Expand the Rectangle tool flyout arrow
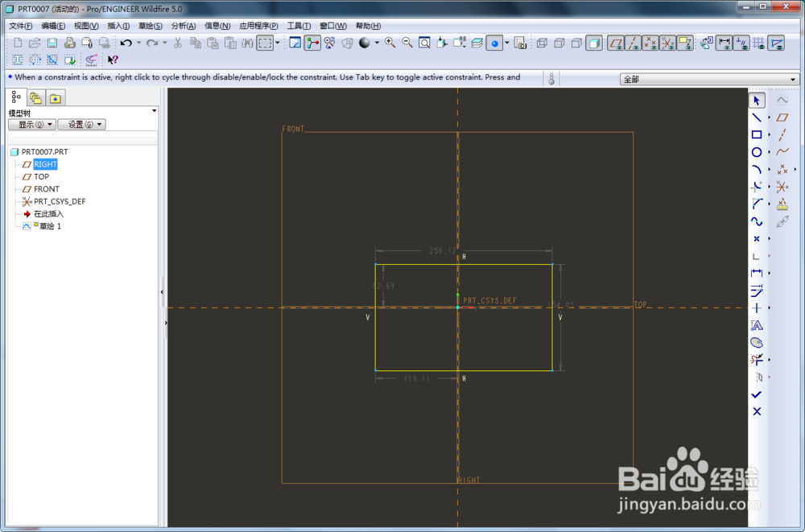 [x=769, y=134]
